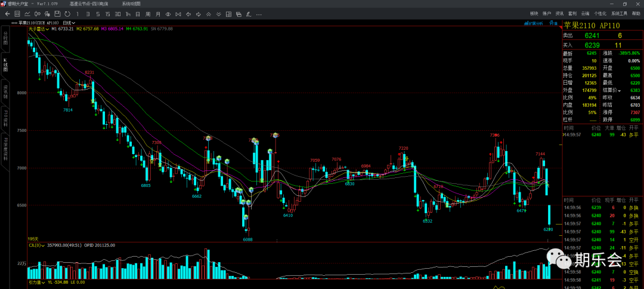
Task: Click the blue icon right of 扩展分析
Action: [x=554, y=23]
